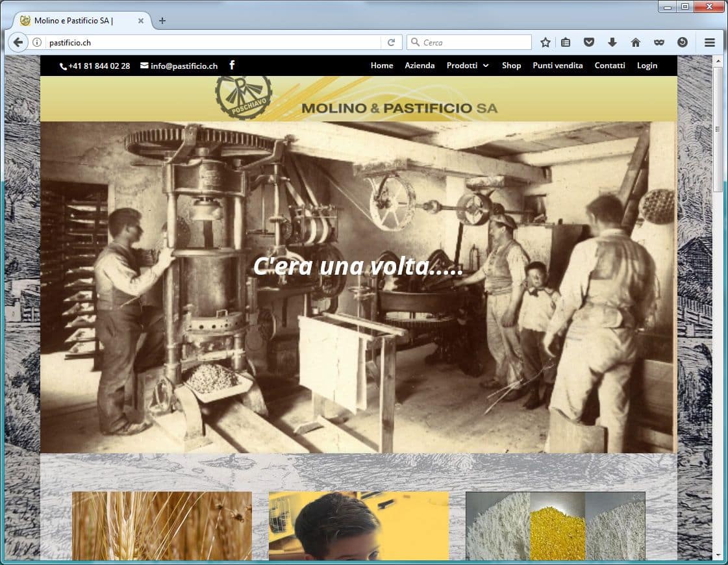Bookmark this page with the star icon
Screen dimensions: 728x565
(545, 42)
